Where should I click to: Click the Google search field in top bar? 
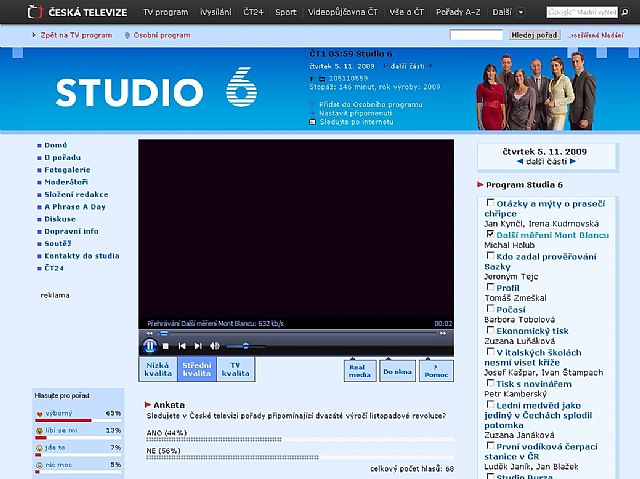point(582,12)
